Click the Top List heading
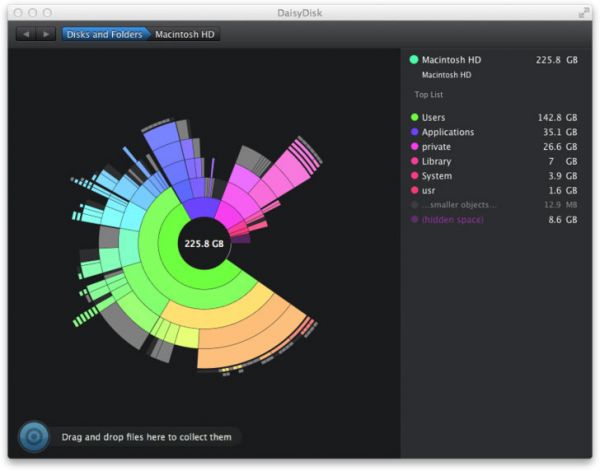This screenshot has height=471, width=600. point(429,95)
